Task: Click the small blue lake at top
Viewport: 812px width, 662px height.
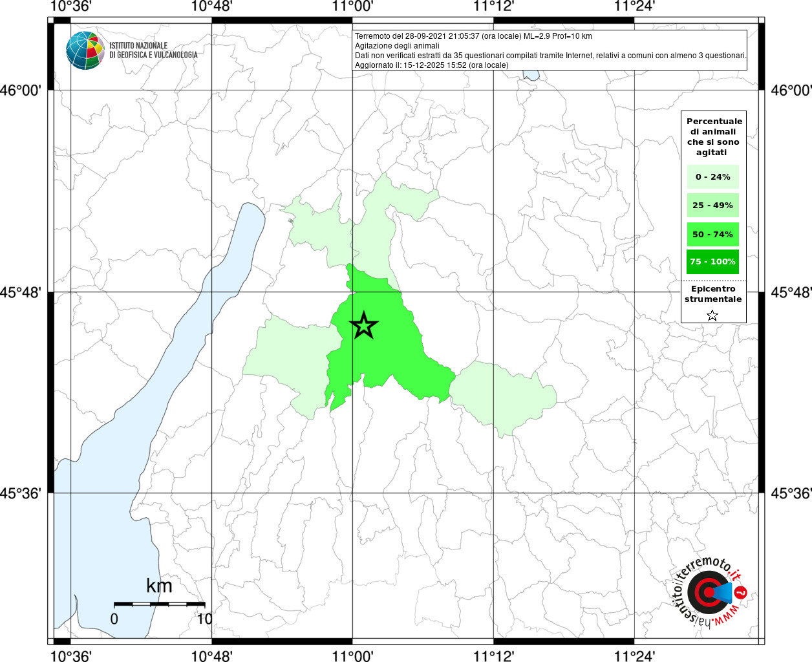Action: point(531,75)
